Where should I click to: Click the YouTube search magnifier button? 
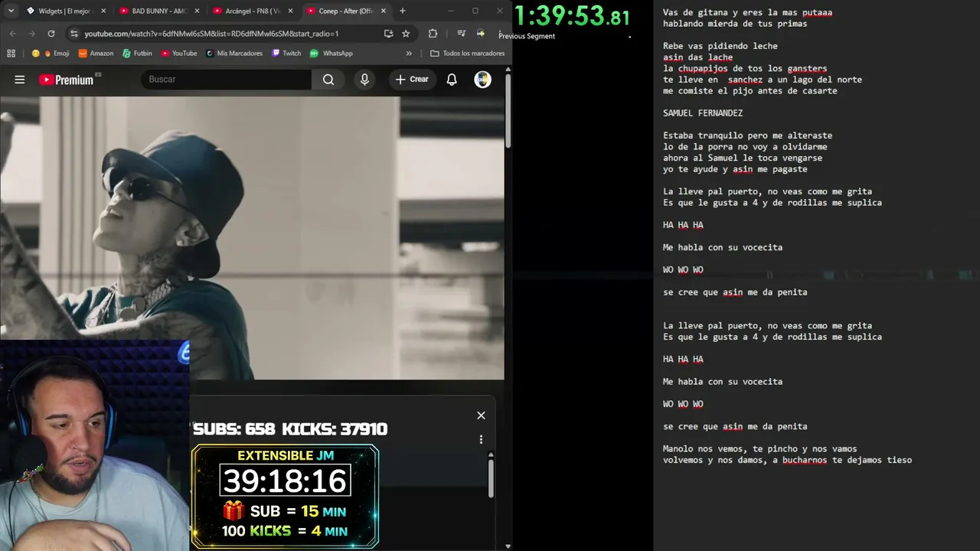(328, 80)
